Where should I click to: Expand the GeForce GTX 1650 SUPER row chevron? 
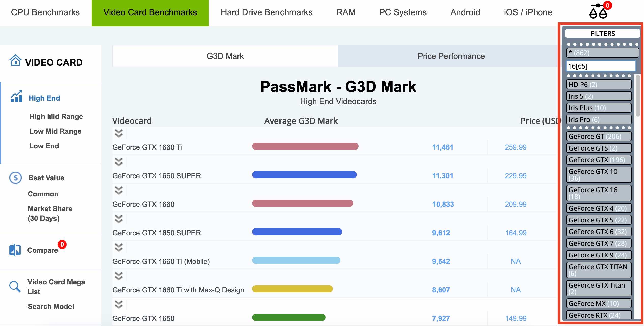119,219
